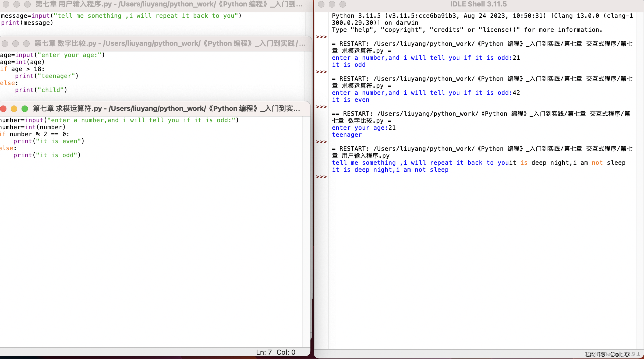644x359 pixels.
Task: Zoom the 求模运算符.py window with green button
Action: coord(25,109)
